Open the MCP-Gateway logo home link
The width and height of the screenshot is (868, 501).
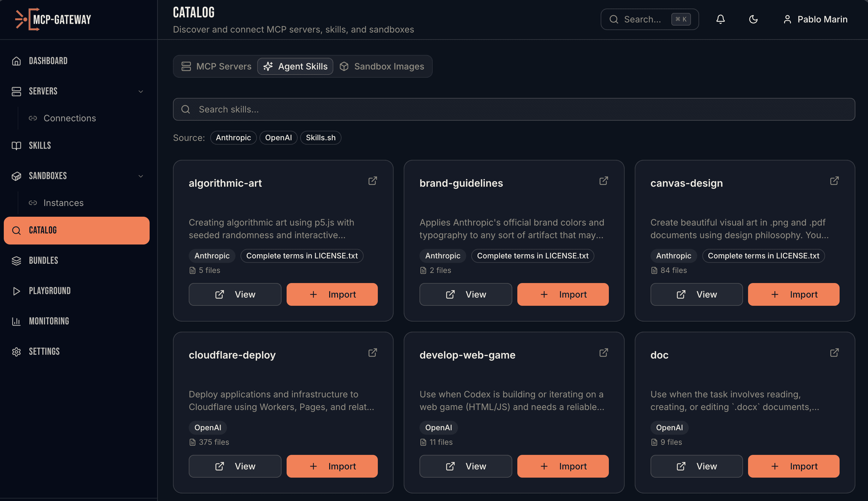click(x=53, y=19)
